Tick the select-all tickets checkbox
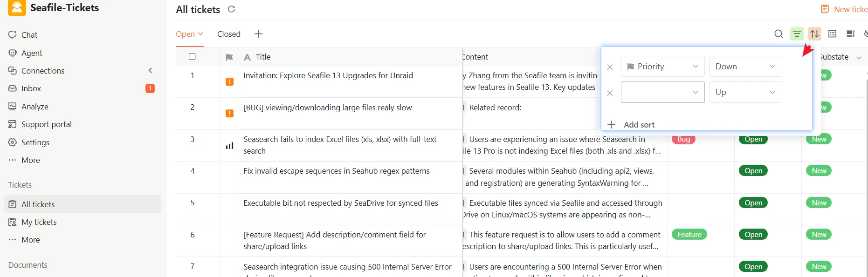The width and height of the screenshot is (868, 277). pos(192,57)
